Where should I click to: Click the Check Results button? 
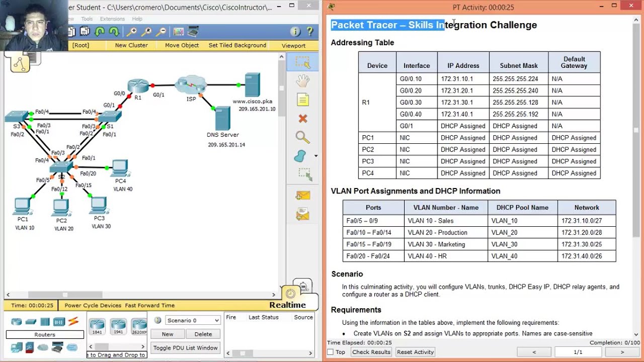tap(371, 352)
